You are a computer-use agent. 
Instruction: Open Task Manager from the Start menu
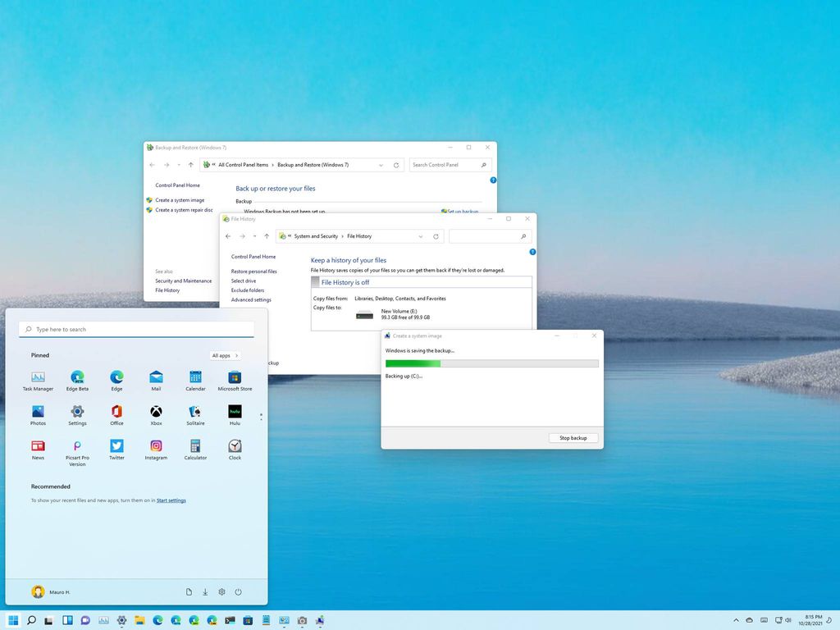[38, 379]
